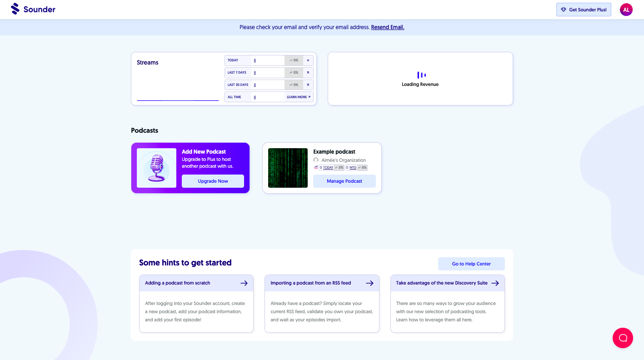Open the arrow on Discovery Suite hint

coord(496,283)
